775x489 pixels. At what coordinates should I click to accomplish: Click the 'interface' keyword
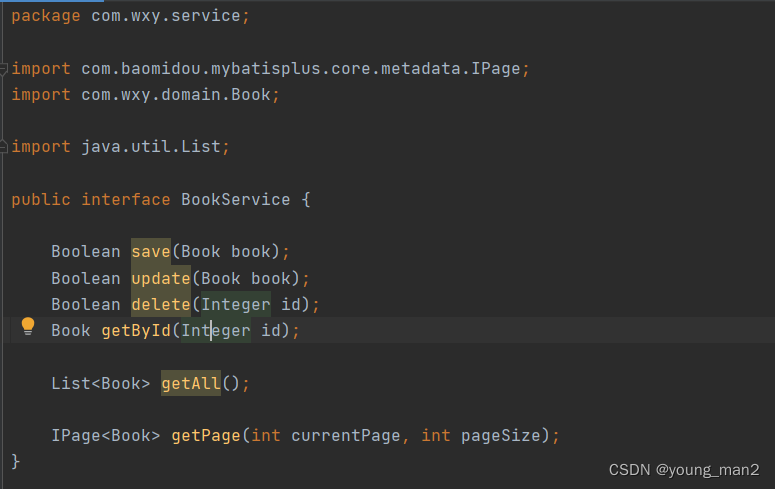[x=126, y=200]
